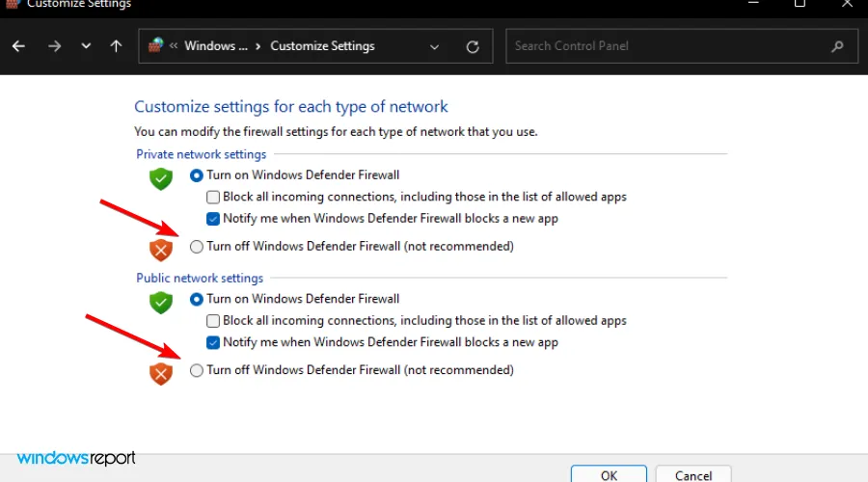Click the Control Panel address bar icon
Viewport: 868px width, 482px height.
point(156,46)
